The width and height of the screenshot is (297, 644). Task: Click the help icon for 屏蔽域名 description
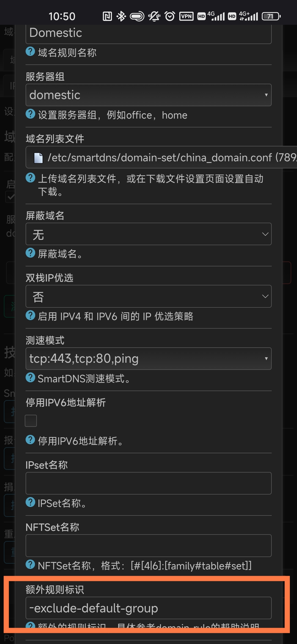[30, 253]
